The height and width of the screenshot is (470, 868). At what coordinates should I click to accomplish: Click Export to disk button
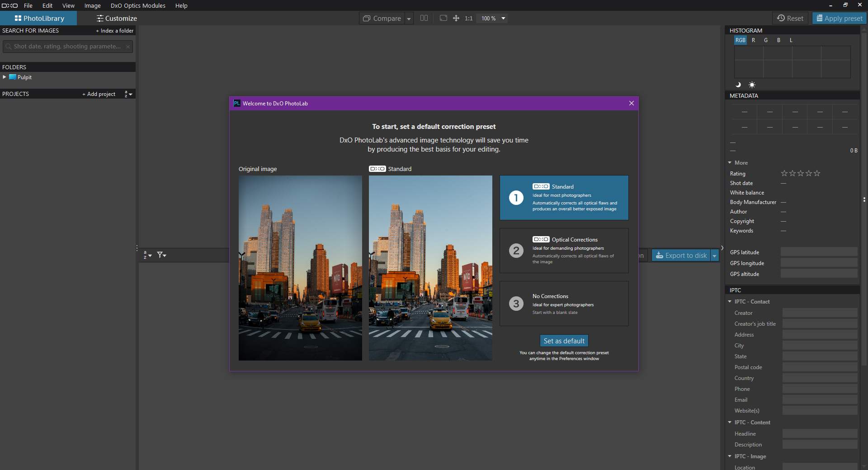point(681,256)
